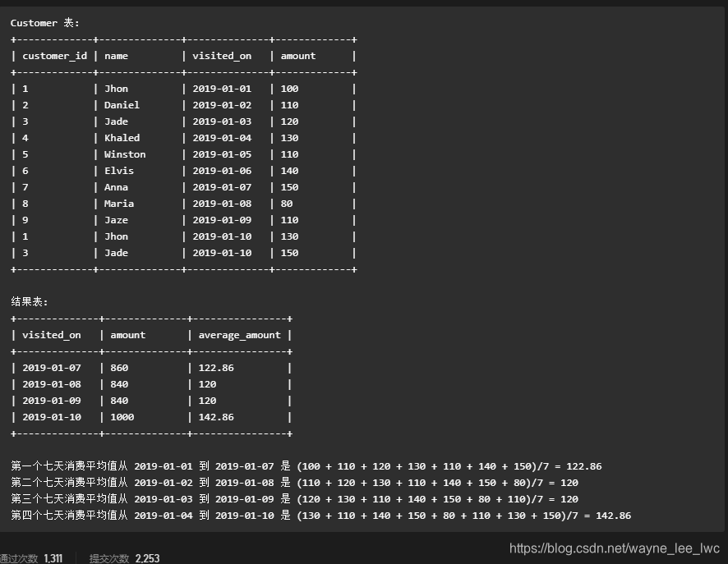Select the name Khaled

click(x=122, y=138)
